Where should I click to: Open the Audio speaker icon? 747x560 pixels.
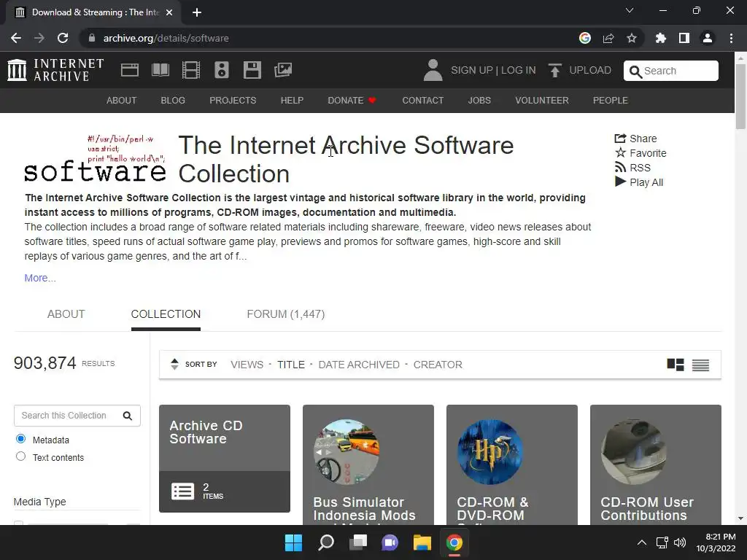click(222, 70)
